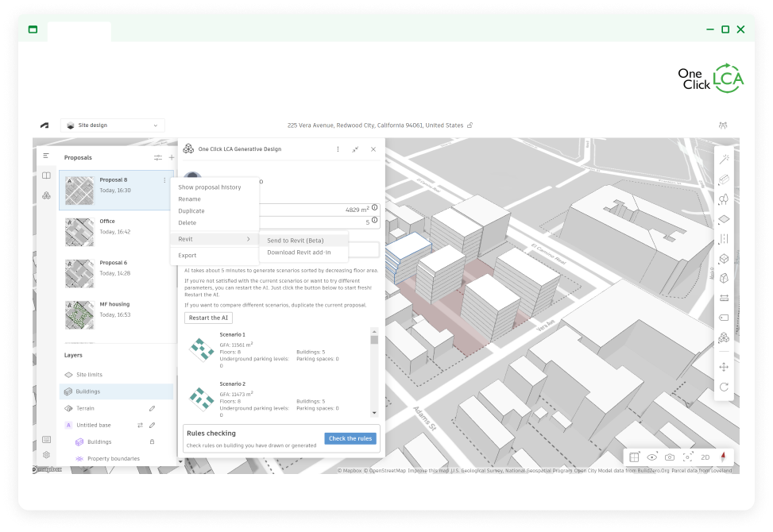Open the Proposal 6 card
The height and width of the screenshot is (532, 773).
tap(116, 273)
